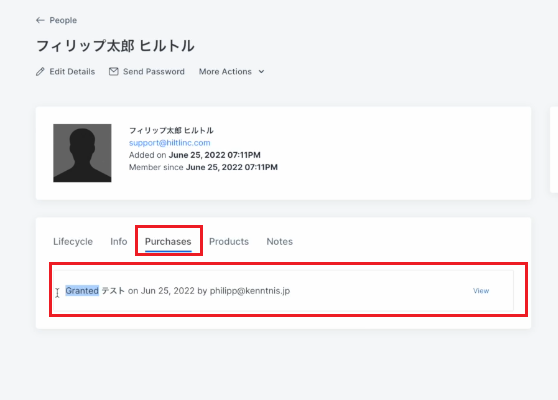Click the Member since date line

[203, 167]
